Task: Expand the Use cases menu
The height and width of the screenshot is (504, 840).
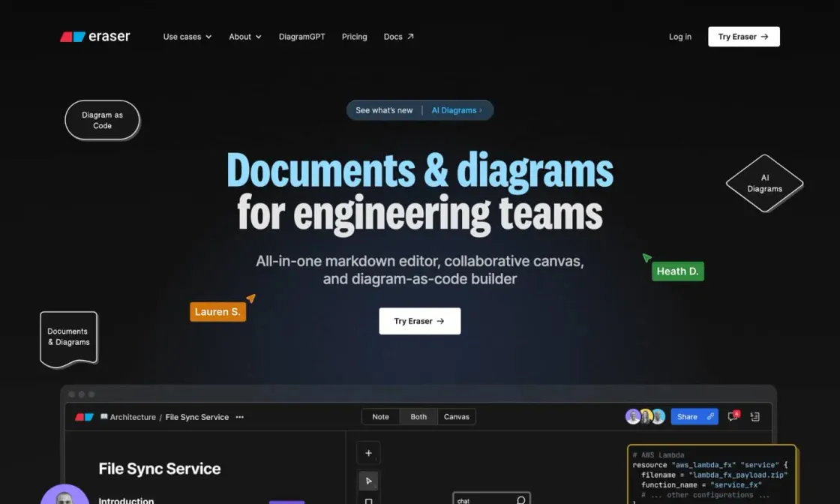Action: [x=187, y=37]
